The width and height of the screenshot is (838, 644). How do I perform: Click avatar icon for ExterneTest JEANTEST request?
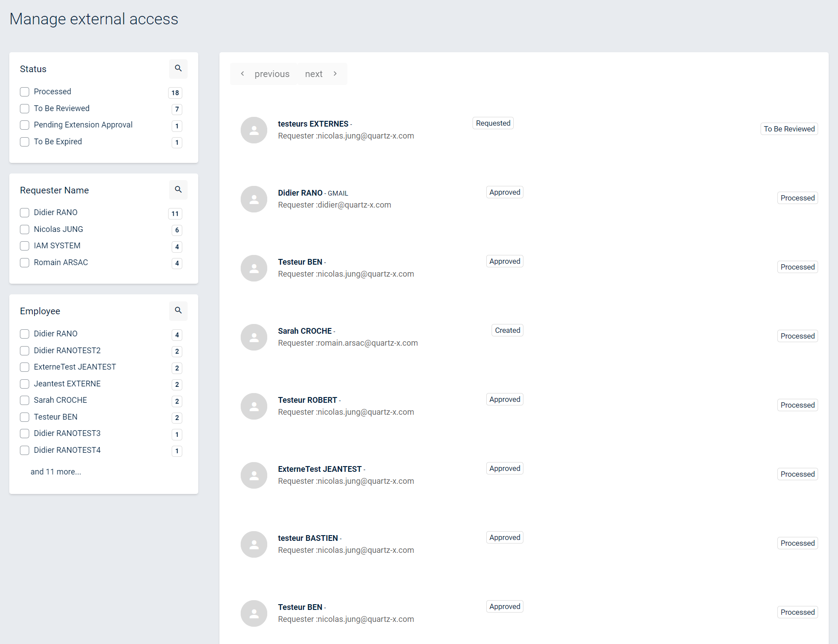[254, 475]
